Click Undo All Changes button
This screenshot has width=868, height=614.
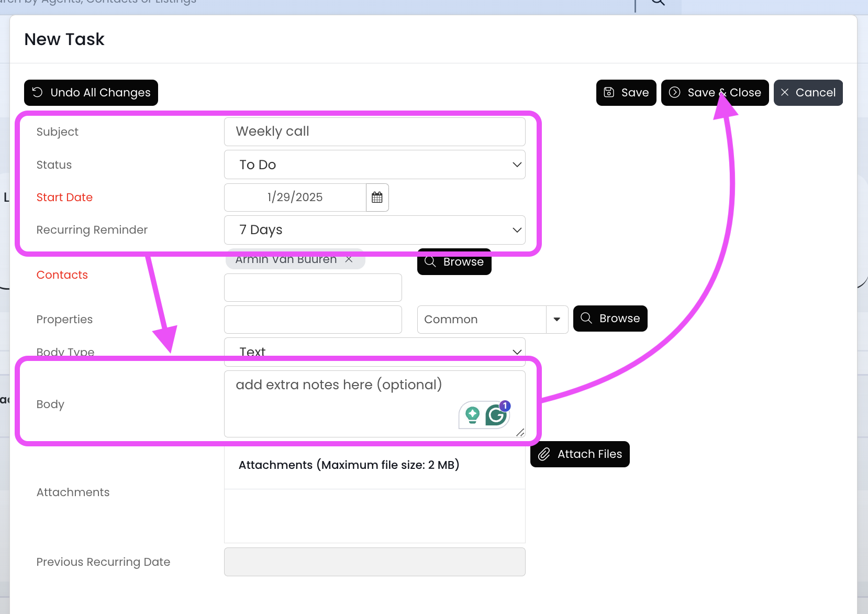91,93
